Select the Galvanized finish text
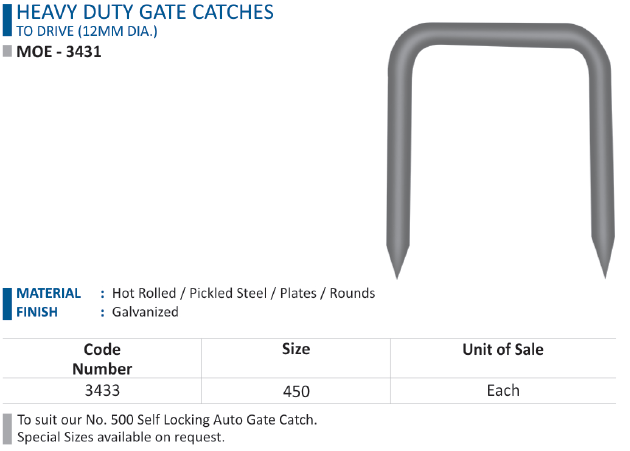The width and height of the screenshot is (630, 451). coord(145,312)
